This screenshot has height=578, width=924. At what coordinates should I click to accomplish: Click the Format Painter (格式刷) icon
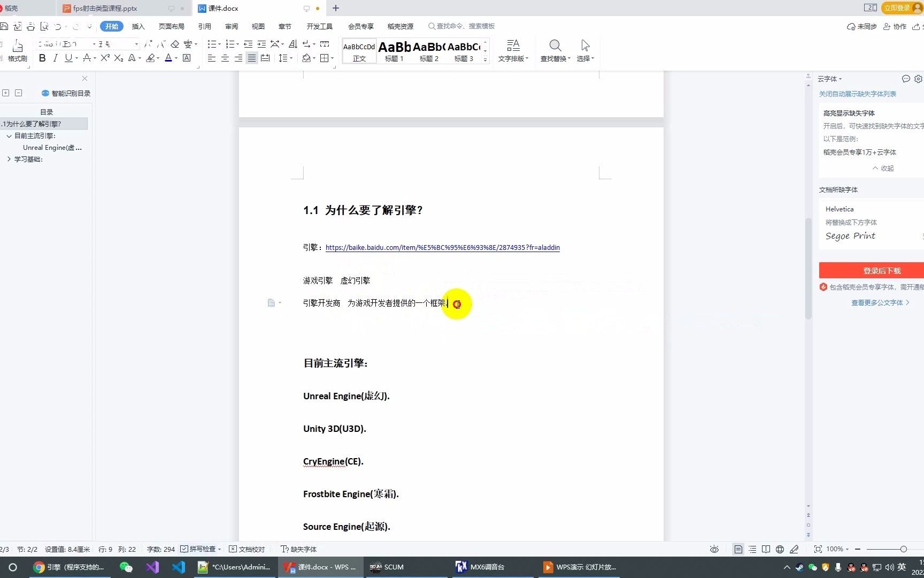(17, 46)
